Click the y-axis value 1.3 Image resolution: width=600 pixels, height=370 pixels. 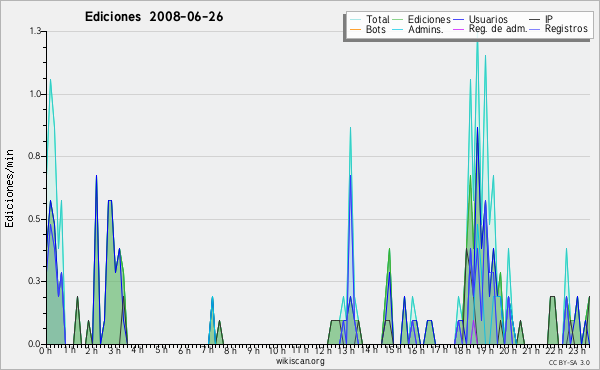click(35, 31)
